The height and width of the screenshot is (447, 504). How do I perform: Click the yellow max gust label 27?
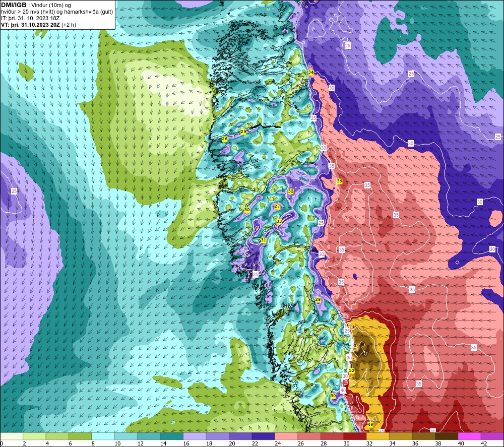[277, 206]
